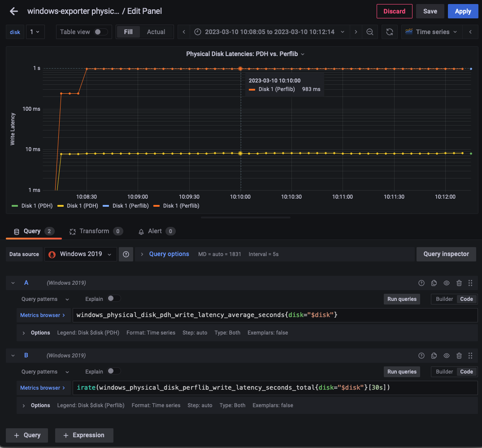This screenshot has height=448, width=482.
Task: Click the shift time range forward arrow
Action: pos(356,32)
